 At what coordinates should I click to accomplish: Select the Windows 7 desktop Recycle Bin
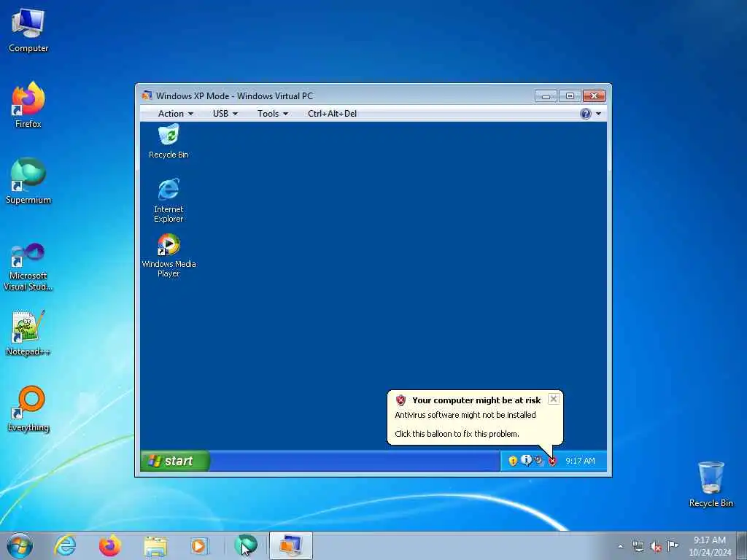click(711, 484)
